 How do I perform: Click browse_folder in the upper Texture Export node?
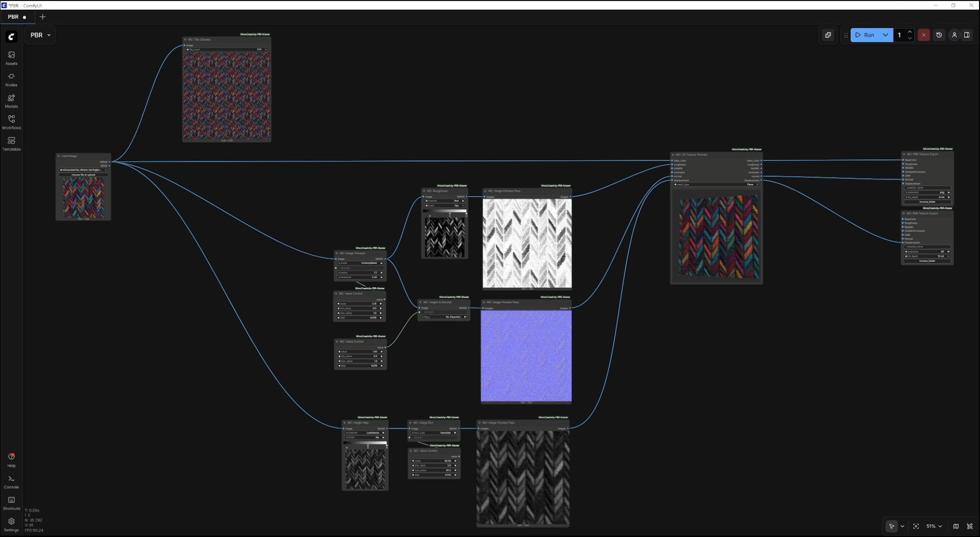(x=927, y=202)
